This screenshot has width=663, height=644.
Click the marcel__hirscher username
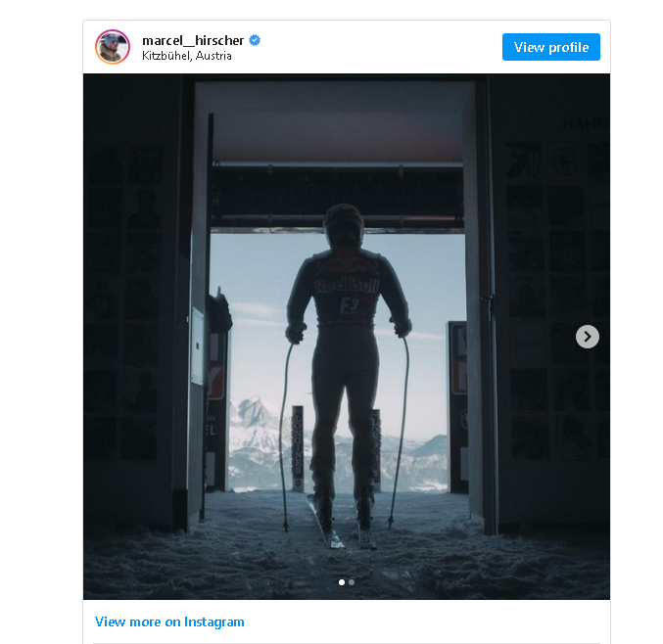click(x=193, y=40)
